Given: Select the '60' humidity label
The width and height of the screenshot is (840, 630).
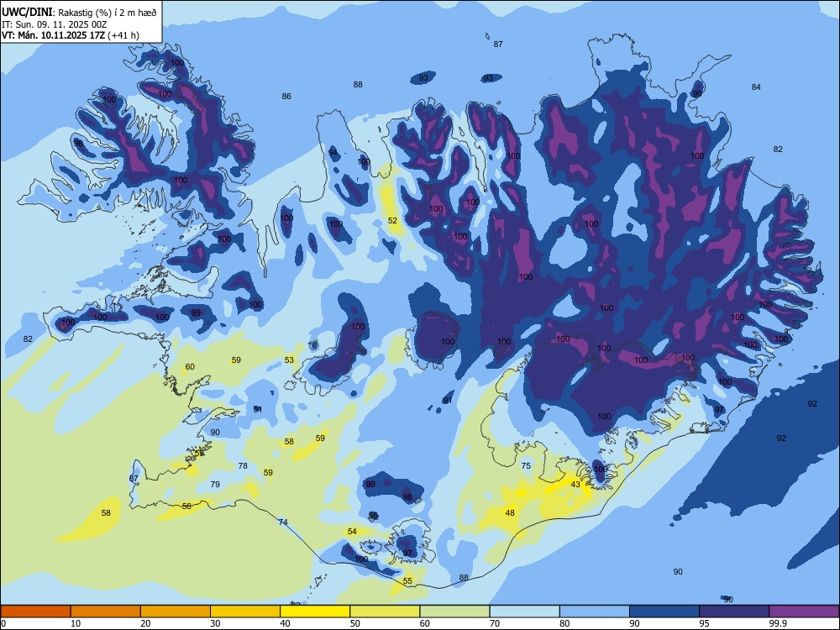Looking at the screenshot, I should (190, 366).
